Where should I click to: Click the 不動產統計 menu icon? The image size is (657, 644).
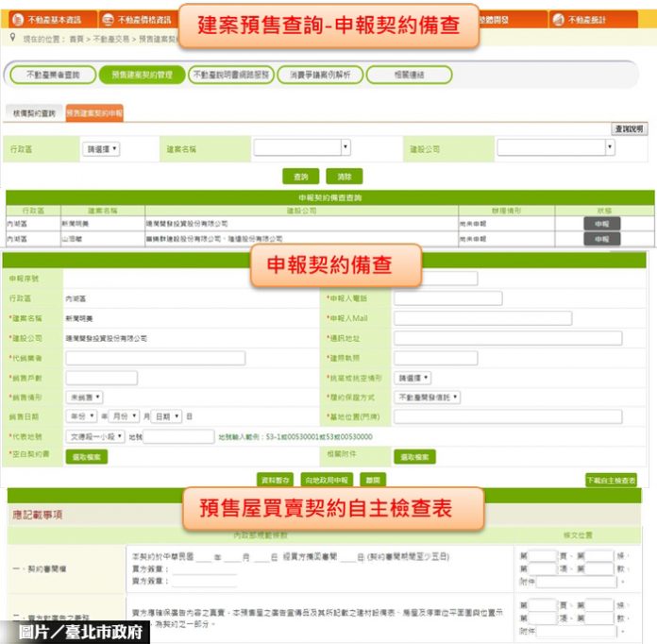pos(558,20)
